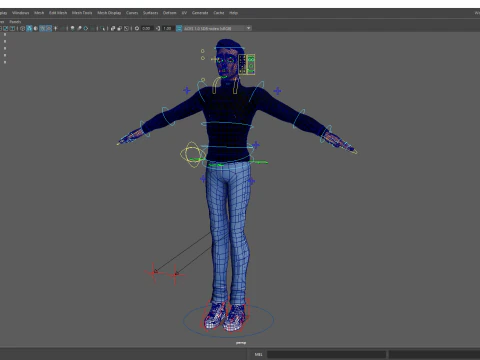Enable use all lights star icon
The height and width of the screenshot is (360, 480).
pos(55,28)
